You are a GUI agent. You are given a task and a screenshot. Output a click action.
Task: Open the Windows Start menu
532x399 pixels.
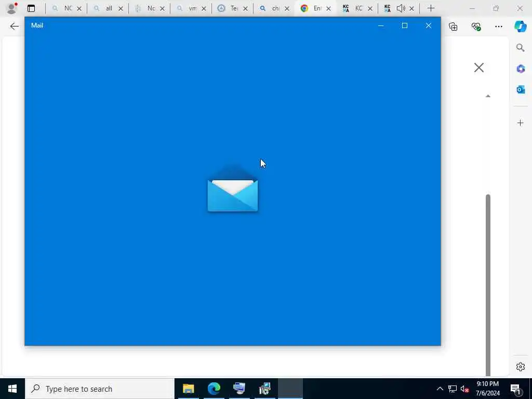pos(12,389)
